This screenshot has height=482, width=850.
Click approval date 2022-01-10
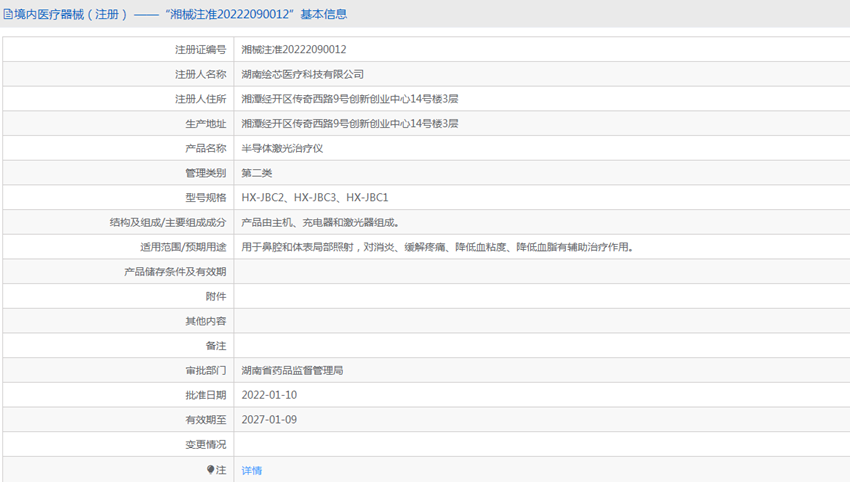[x=269, y=395]
